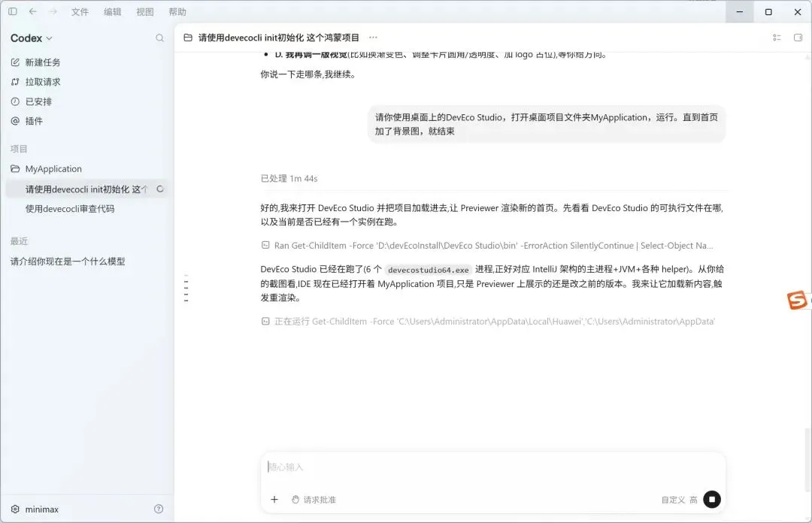Click the plus attach icon
The width and height of the screenshot is (812, 523).
pos(274,500)
